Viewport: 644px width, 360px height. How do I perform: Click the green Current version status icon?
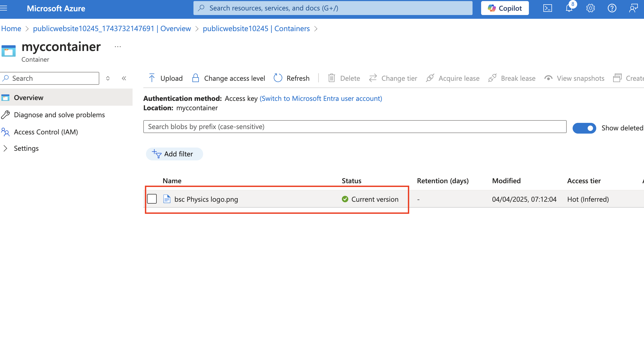pos(345,199)
